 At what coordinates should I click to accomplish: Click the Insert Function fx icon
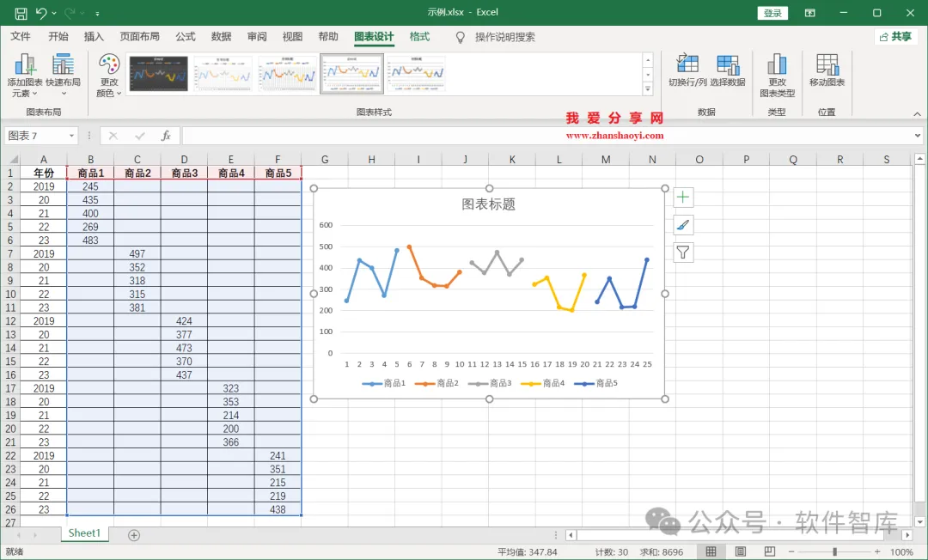166,136
